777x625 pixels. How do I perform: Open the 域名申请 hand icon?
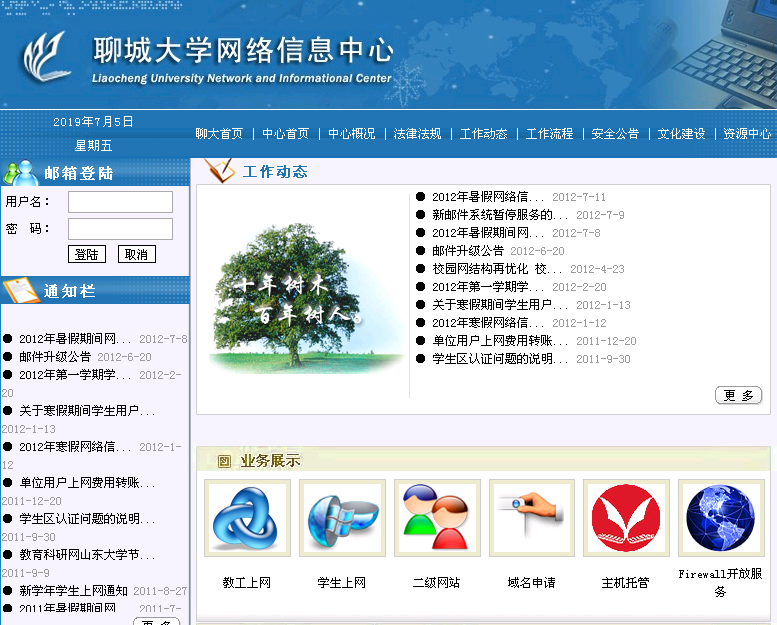pos(531,518)
